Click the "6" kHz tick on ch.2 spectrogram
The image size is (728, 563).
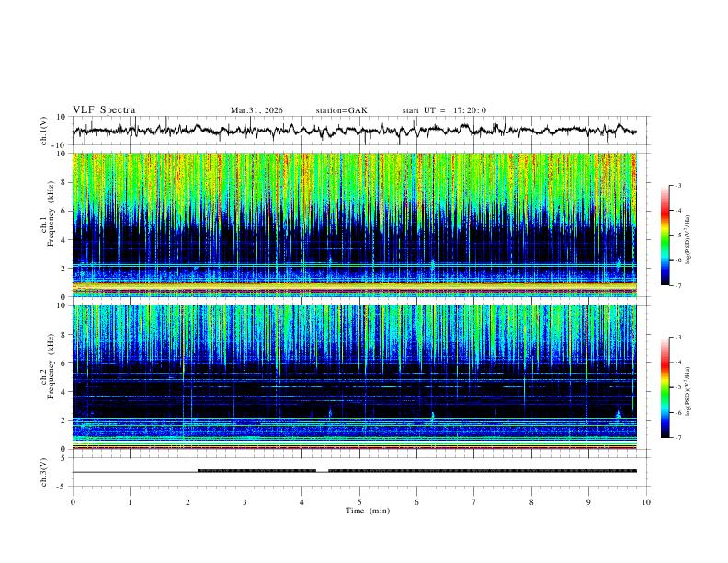click(x=63, y=363)
